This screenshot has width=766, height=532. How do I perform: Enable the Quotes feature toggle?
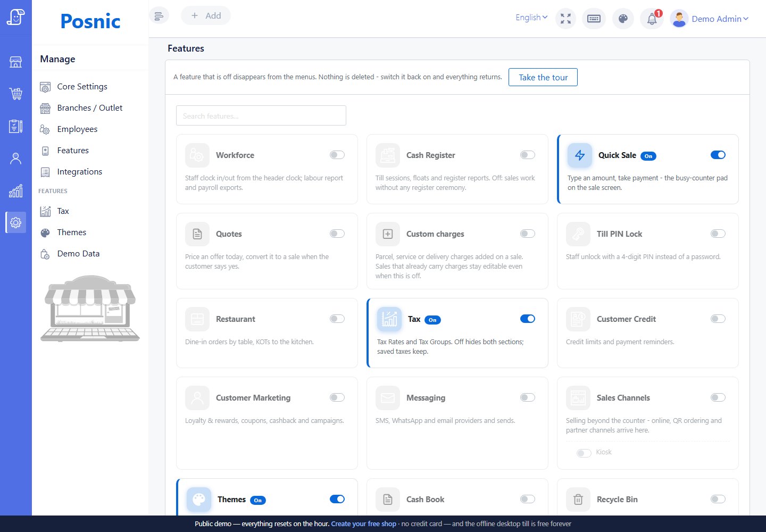[x=337, y=234]
